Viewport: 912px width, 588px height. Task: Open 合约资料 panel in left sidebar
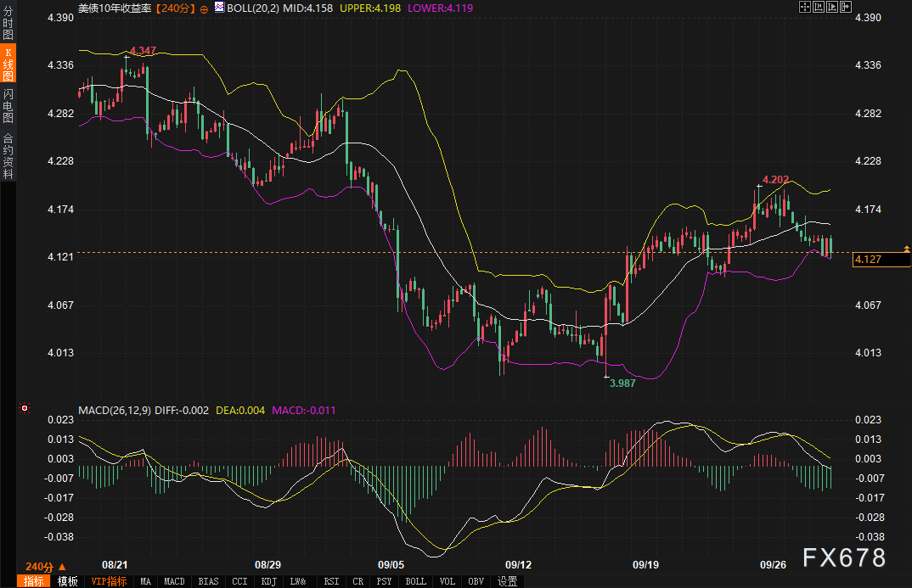pos(8,156)
